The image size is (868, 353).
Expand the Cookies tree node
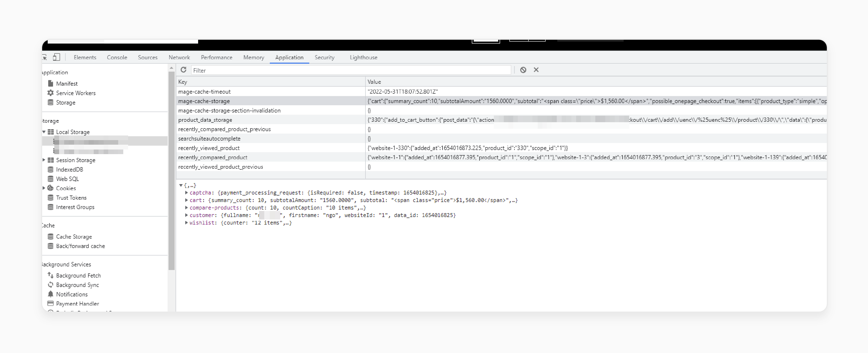click(x=44, y=188)
